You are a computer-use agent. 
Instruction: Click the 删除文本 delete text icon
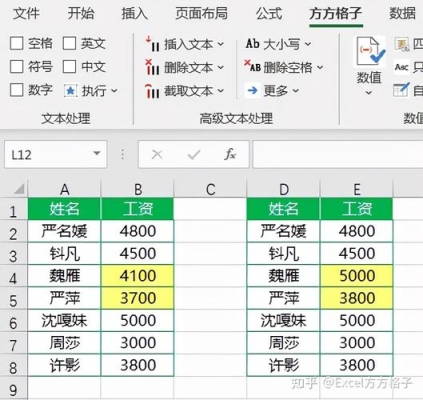152,67
